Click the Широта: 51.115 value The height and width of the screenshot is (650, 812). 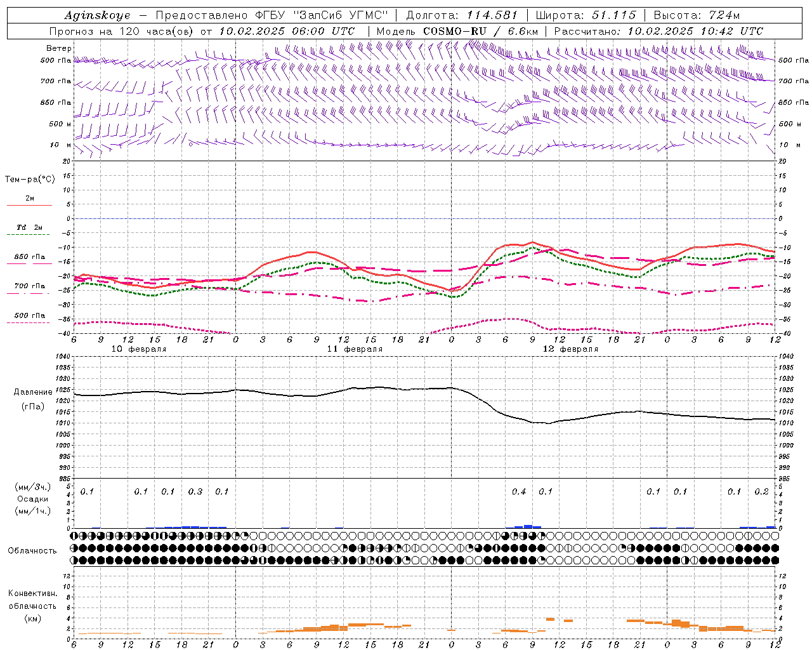(x=586, y=15)
